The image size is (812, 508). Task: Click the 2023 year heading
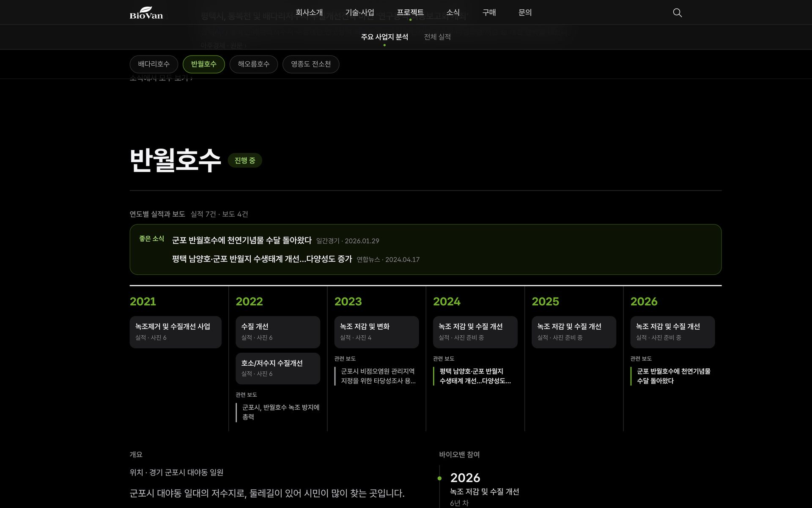coord(348,301)
